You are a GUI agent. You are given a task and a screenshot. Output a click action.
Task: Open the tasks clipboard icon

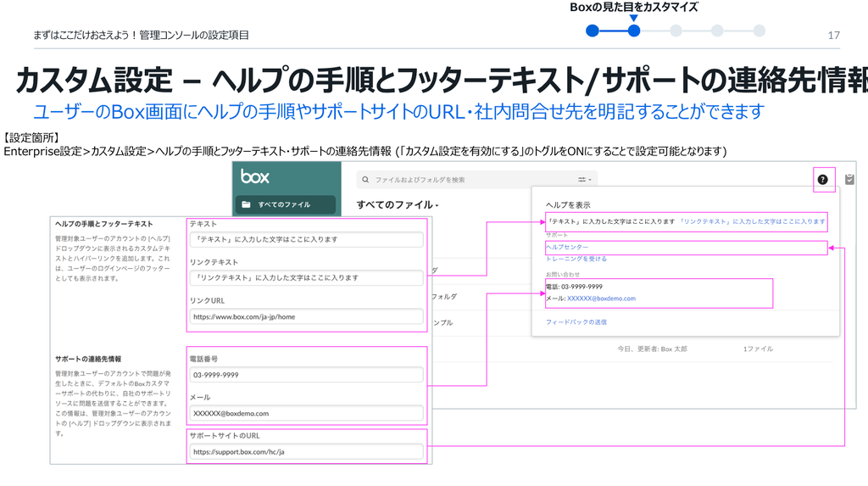(x=849, y=179)
